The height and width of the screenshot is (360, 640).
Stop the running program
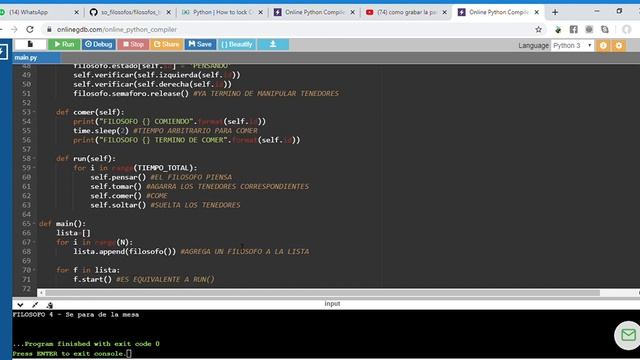[x=133, y=44]
